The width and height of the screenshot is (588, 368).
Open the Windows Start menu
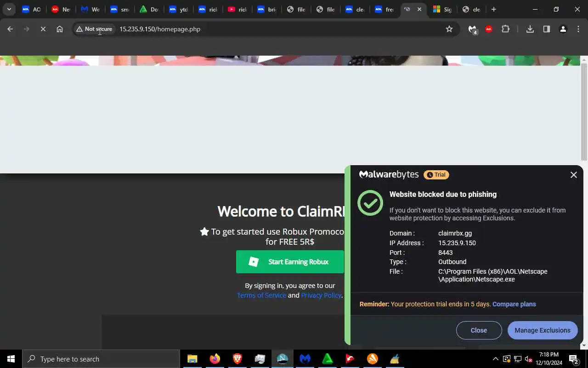point(11,359)
